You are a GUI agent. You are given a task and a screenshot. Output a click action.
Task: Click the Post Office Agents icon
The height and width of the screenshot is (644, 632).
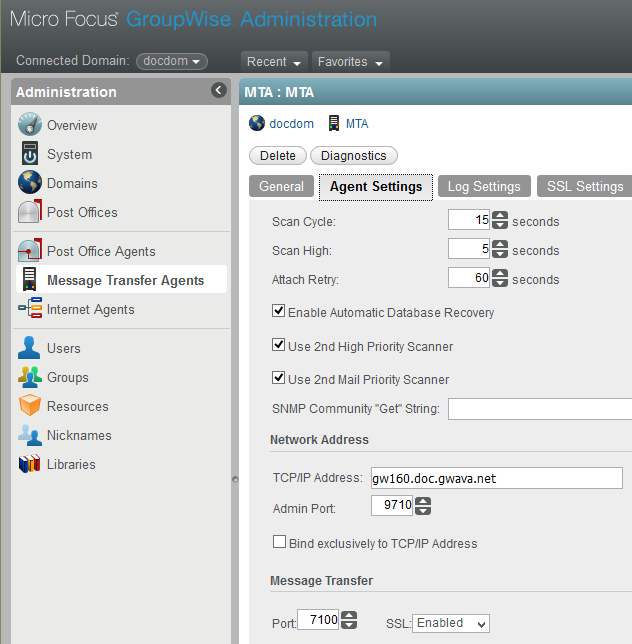tap(30, 250)
